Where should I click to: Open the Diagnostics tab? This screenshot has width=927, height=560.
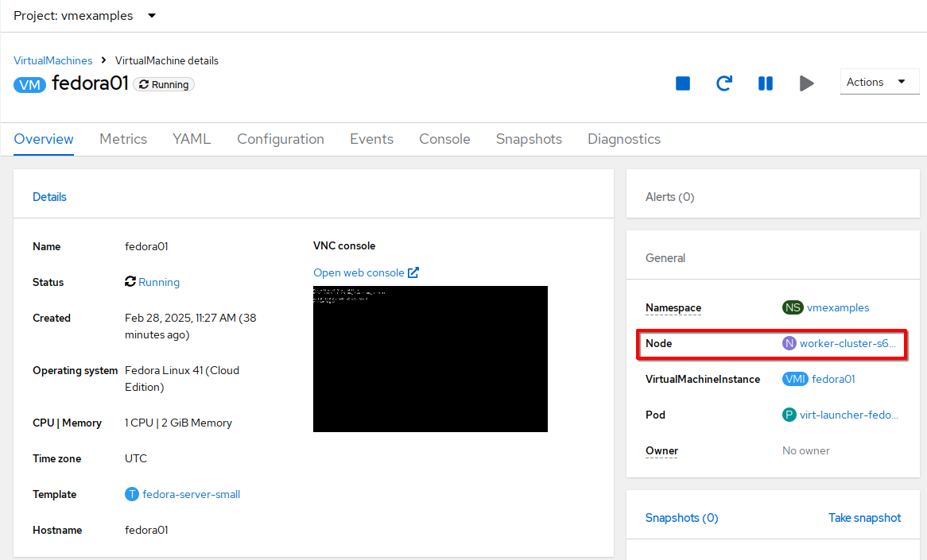click(624, 139)
